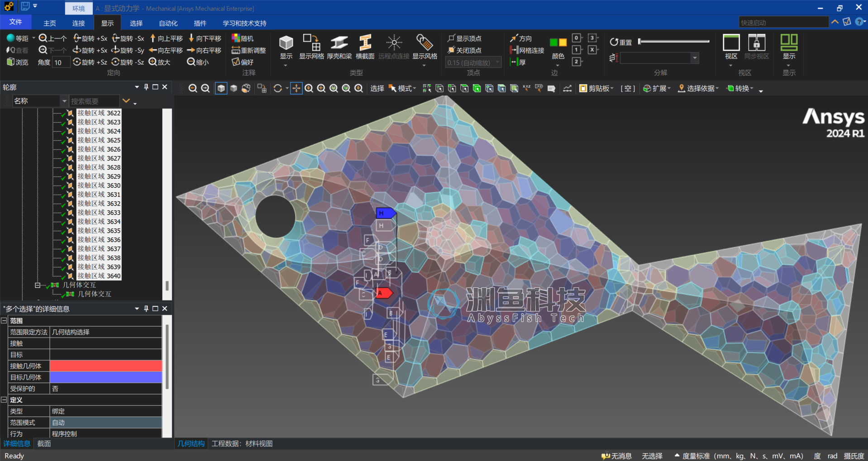
Task: Open the 模式 selection mode button
Action: (x=403, y=89)
